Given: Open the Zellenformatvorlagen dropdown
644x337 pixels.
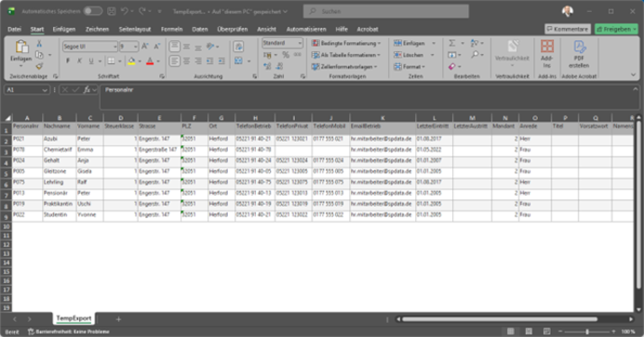Looking at the screenshot, I should 344,66.
